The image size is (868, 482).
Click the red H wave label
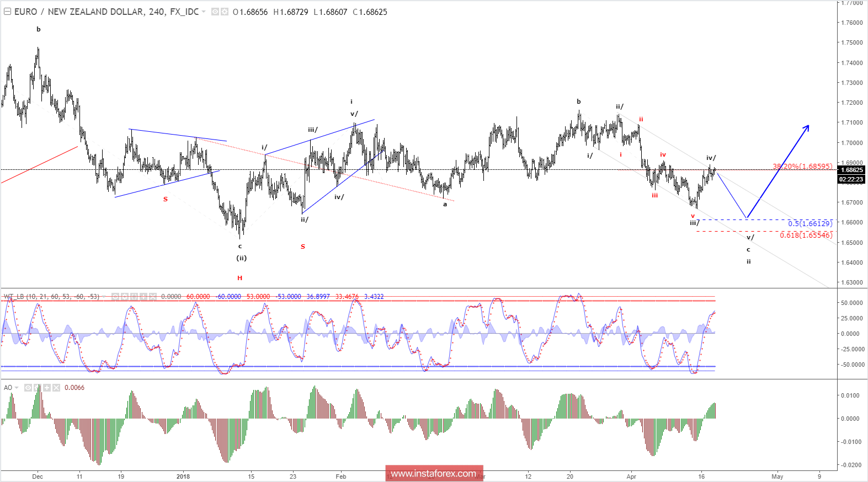[239, 278]
